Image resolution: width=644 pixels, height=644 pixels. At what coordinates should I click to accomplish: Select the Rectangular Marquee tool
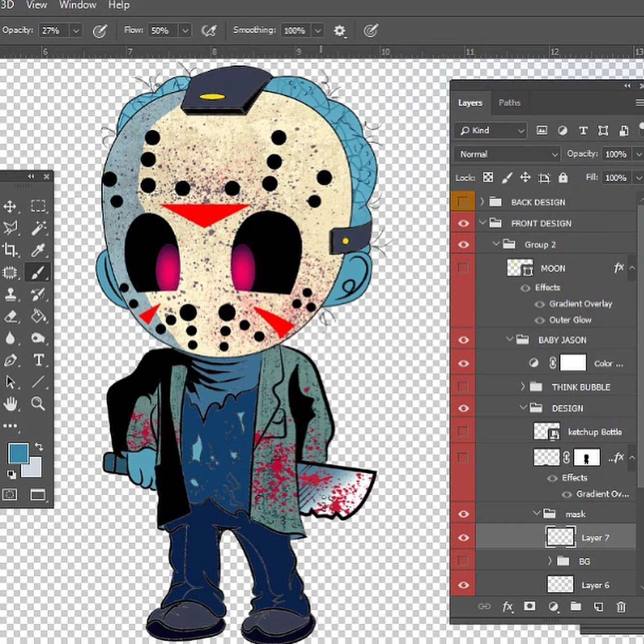coord(38,206)
